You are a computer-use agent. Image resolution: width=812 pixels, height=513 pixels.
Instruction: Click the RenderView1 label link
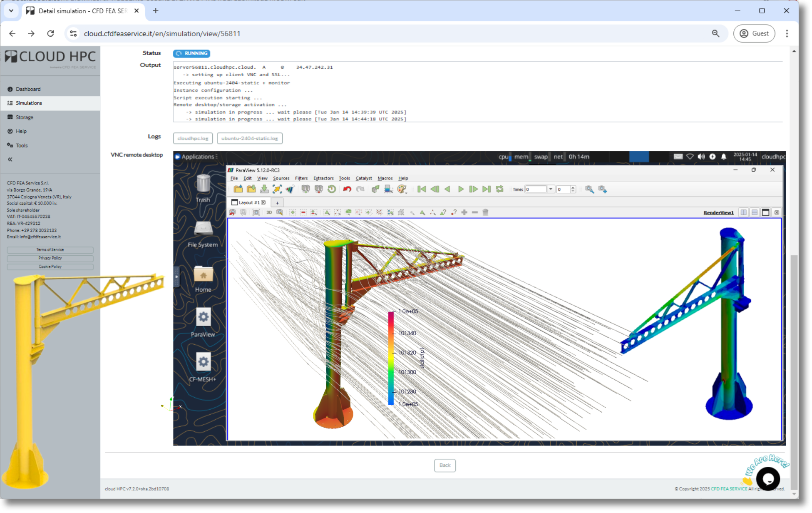(x=718, y=212)
